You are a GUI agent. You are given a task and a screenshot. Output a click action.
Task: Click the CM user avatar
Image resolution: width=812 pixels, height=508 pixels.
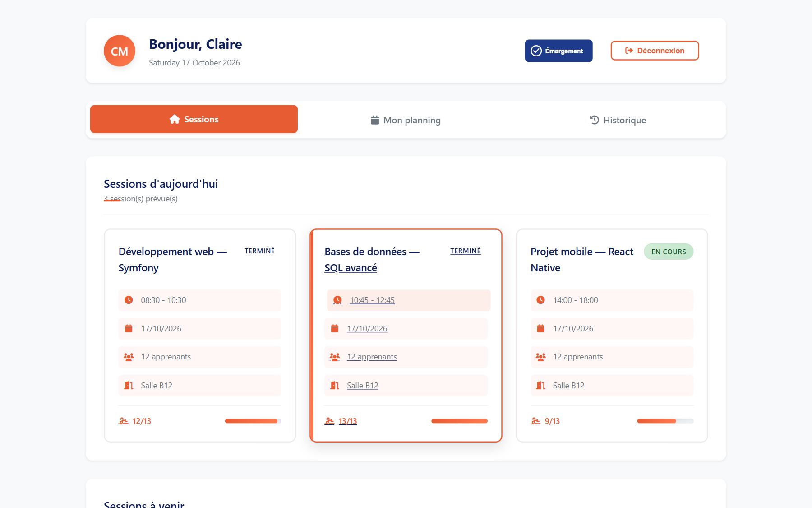tap(120, 51)
